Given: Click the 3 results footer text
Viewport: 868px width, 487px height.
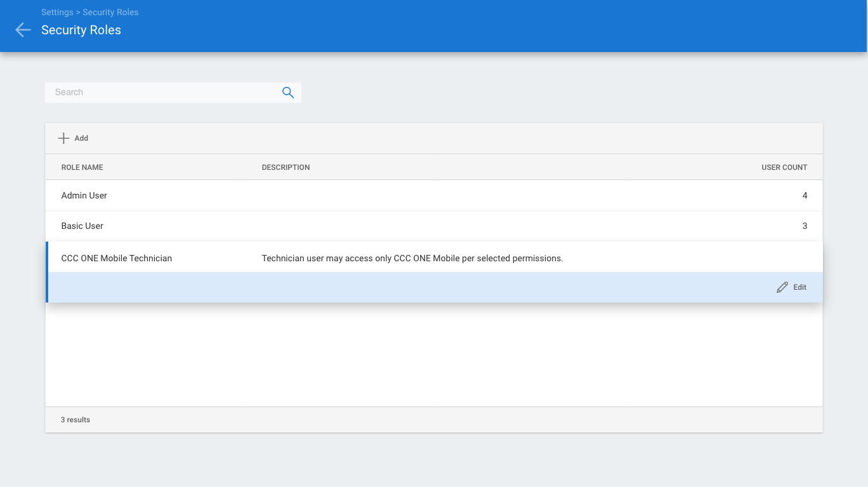Looking at the screenshot, I should pyautogui.click(x=76, y=420).
